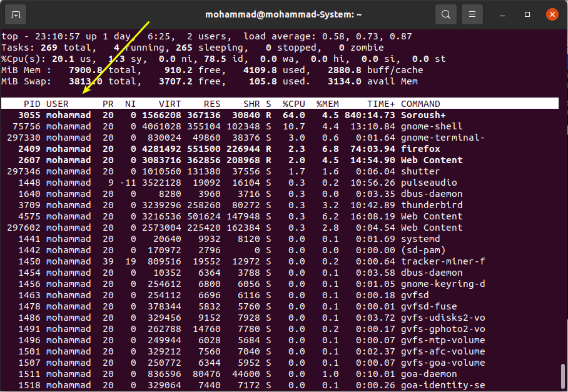Viewport: 568px width, 392px height.
Task: Select the %MEM column header
Action: point(327,104)
